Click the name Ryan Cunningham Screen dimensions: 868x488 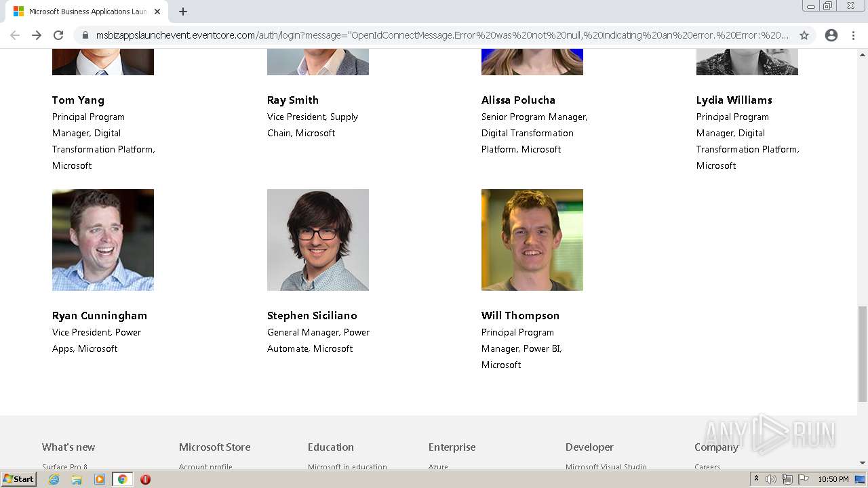coord(100,316)
